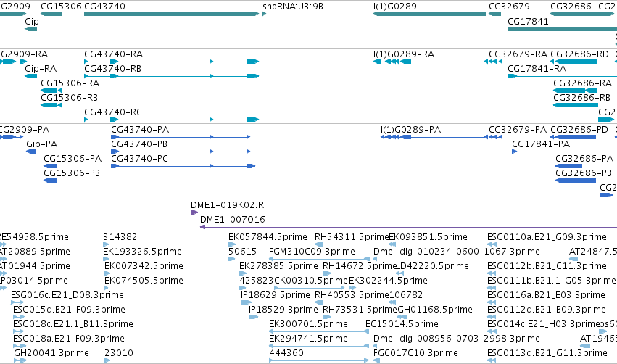
Task: Click the CG43740-RA transcript feature
Action: (171, 62)
